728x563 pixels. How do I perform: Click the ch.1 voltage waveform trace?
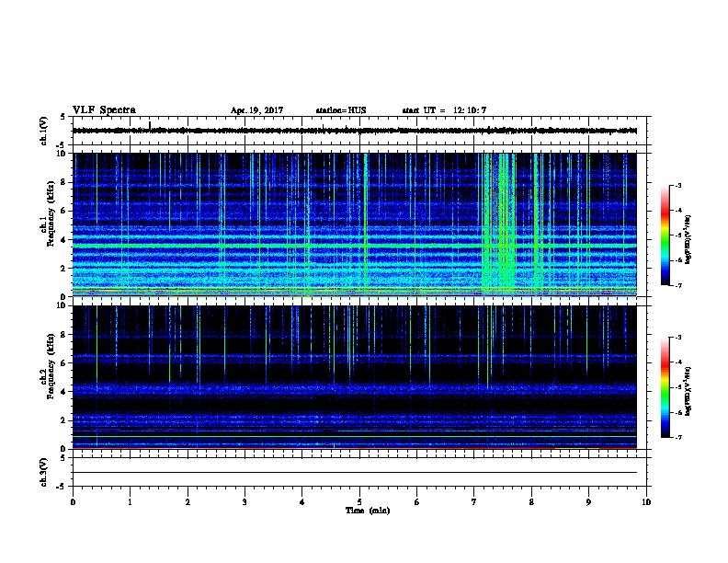point(355,131)
